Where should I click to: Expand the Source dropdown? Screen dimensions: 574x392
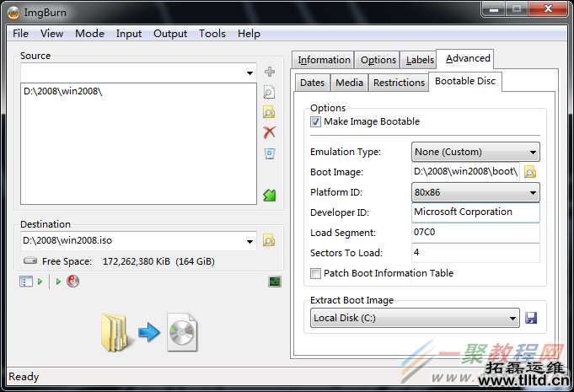[249, 72]
